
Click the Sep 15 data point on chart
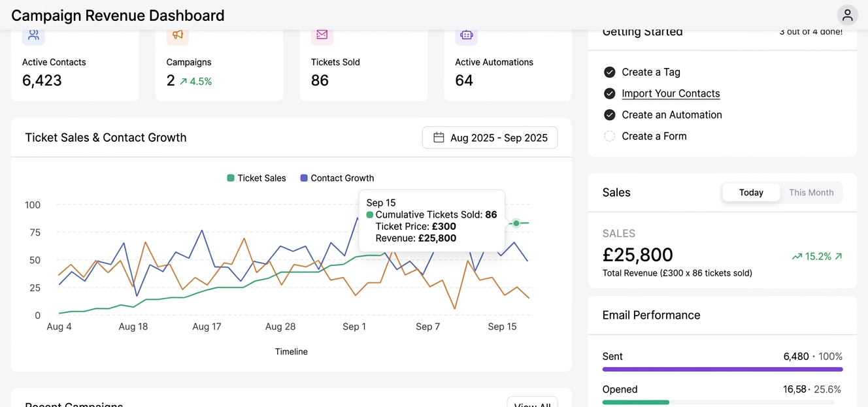coord(516,223)
